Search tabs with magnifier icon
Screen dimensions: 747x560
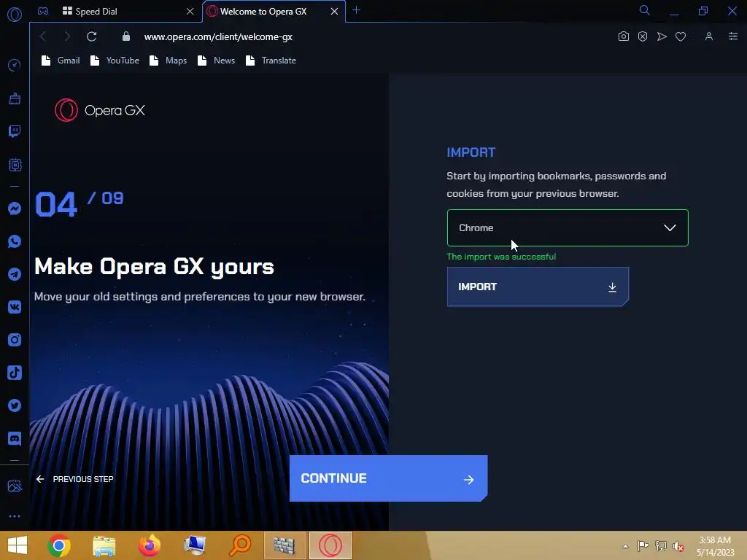[645, 10]
